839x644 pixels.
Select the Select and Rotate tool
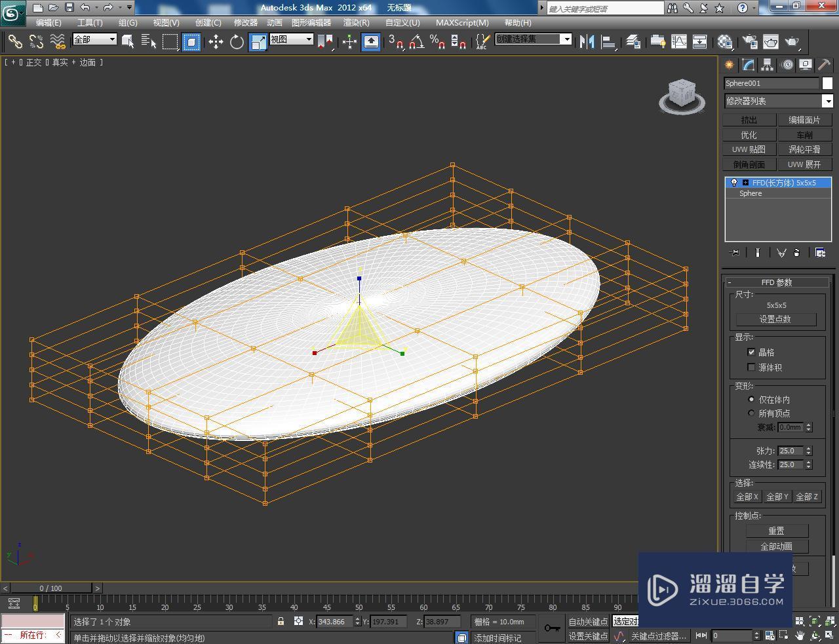[236, 41]
